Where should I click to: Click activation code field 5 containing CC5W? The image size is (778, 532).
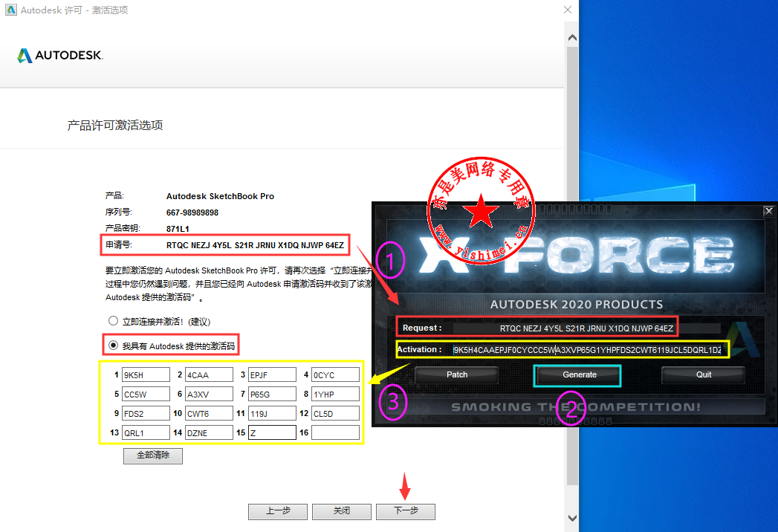(146, 394)
